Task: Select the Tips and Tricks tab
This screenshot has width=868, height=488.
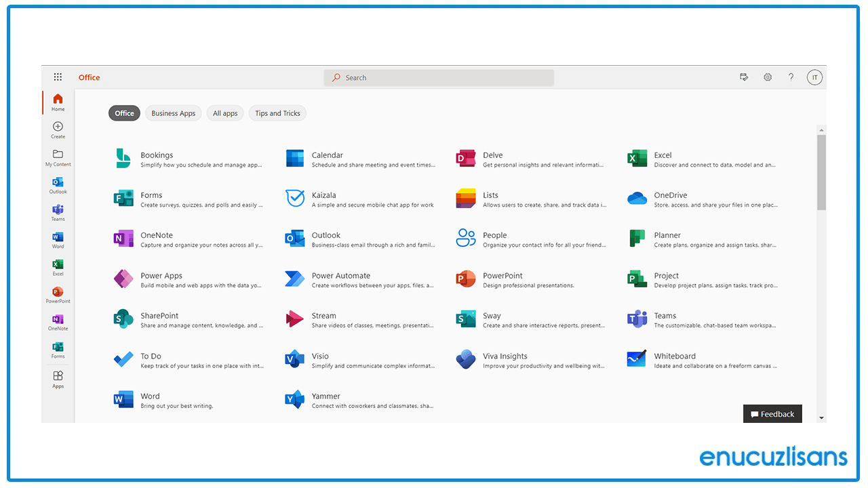Action: tap(277, 113)
